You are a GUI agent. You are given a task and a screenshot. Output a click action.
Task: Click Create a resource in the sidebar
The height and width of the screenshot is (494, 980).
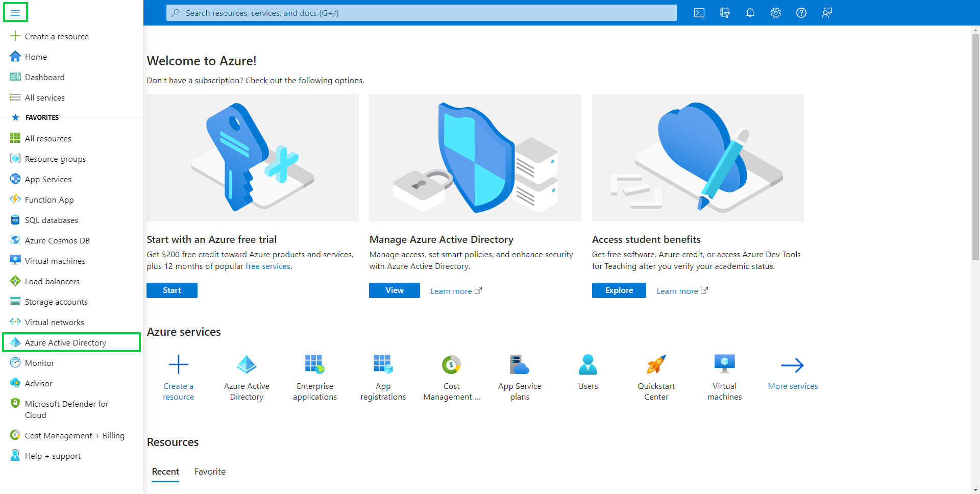coord(71,36)
